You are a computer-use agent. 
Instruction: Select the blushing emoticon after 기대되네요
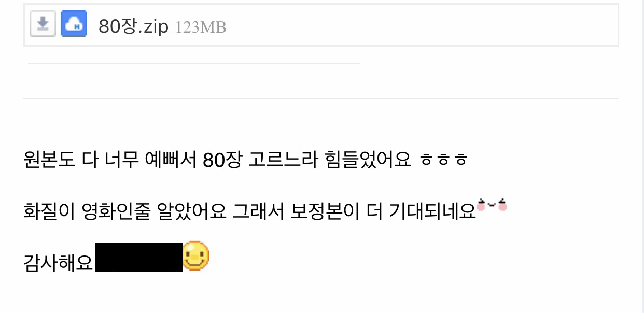click(492, 206)
